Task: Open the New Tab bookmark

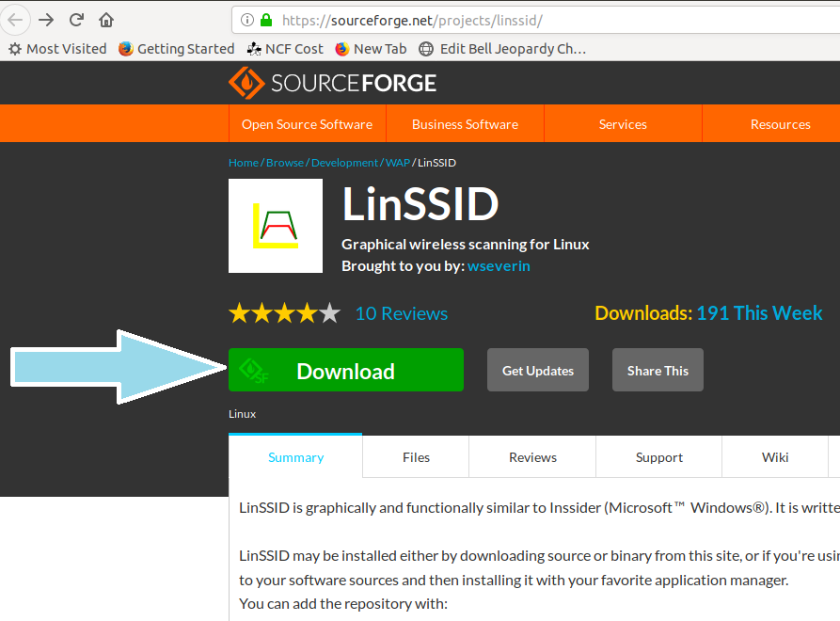Action: point(371,49)
